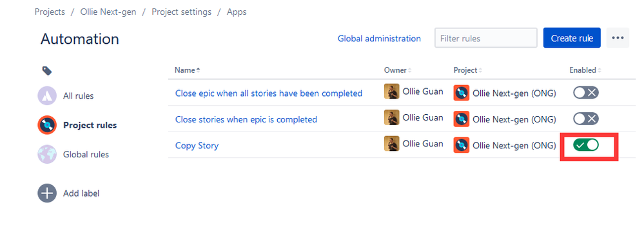This screenshot has width=644, height=234.
Task: Click the Add label plus icon
Action: tap(47, 193)
